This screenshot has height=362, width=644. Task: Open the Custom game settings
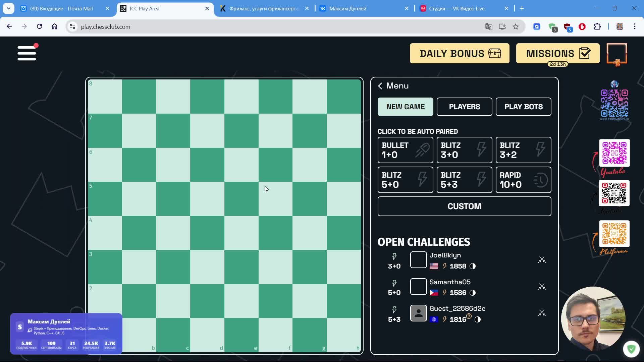pos(464,206)
